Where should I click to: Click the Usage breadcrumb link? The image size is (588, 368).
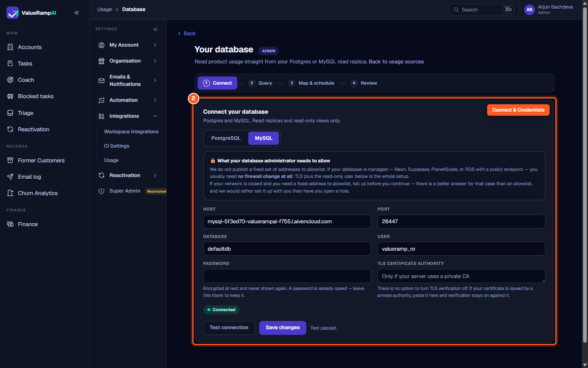(105, 9)
